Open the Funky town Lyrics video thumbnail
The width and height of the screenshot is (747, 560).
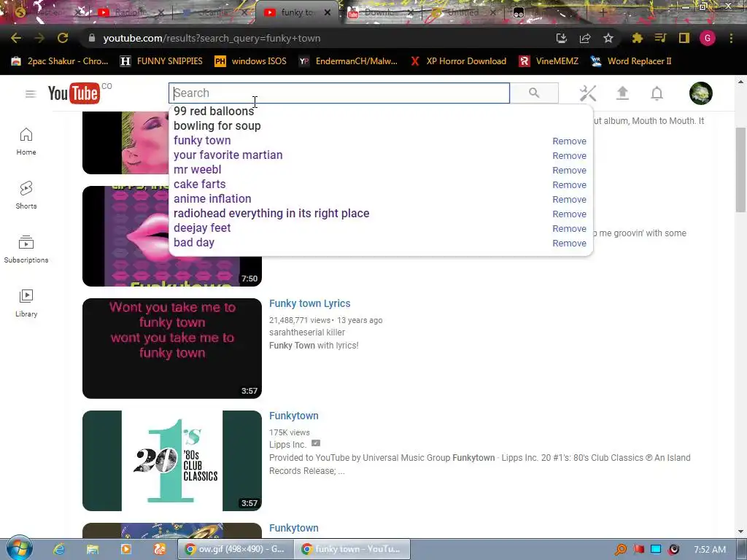[172, 348]
